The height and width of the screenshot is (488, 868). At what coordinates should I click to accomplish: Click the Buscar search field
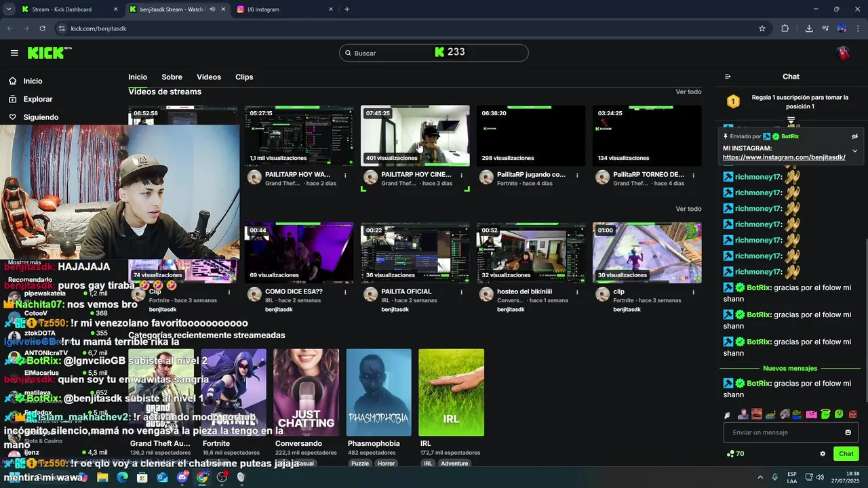tap(434, 53)
